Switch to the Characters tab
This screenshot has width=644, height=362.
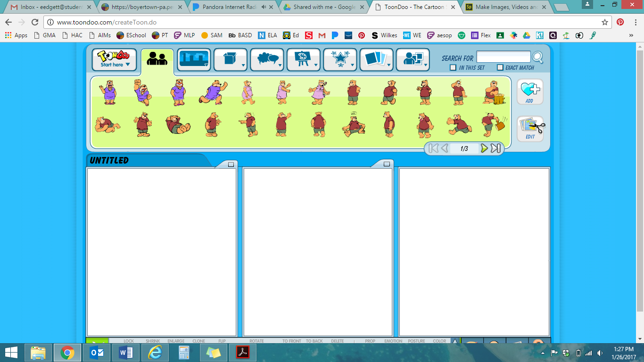tap(157, 58)
